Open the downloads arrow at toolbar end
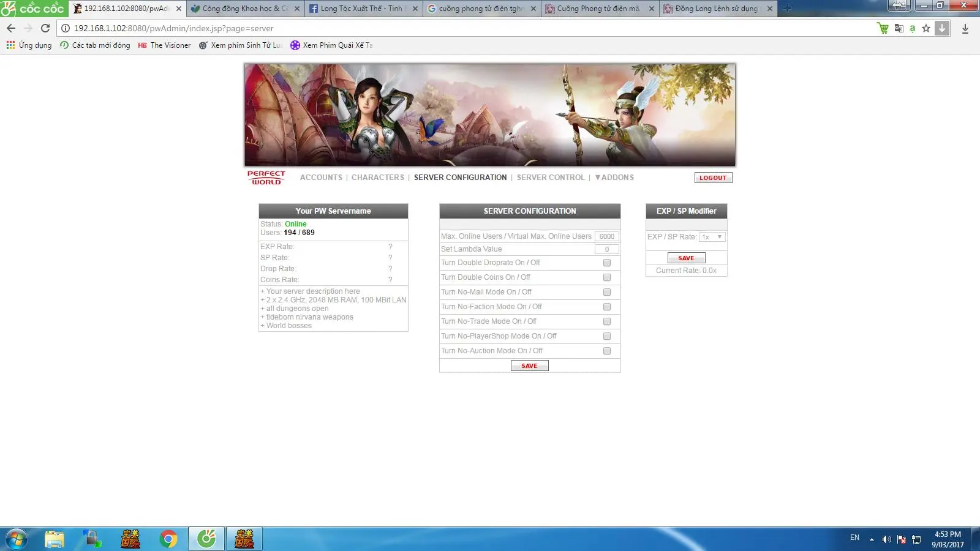 [965, 28]
